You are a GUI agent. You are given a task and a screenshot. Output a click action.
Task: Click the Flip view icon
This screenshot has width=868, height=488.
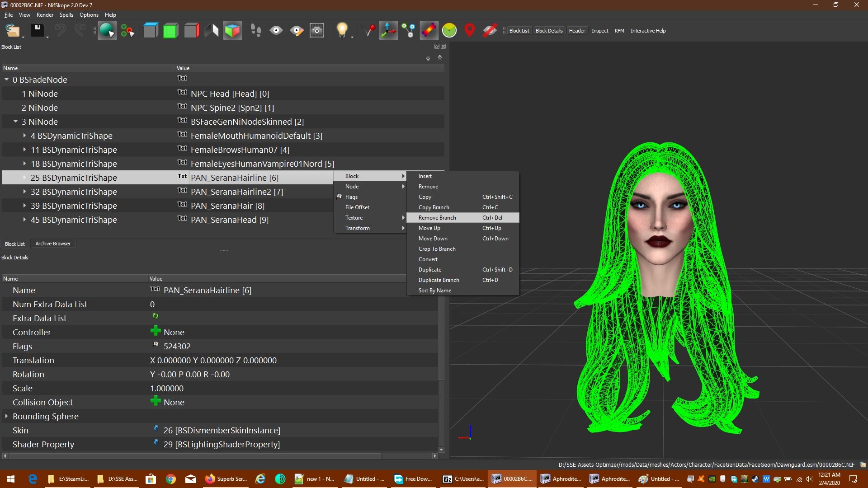click(x=212, y=31)
